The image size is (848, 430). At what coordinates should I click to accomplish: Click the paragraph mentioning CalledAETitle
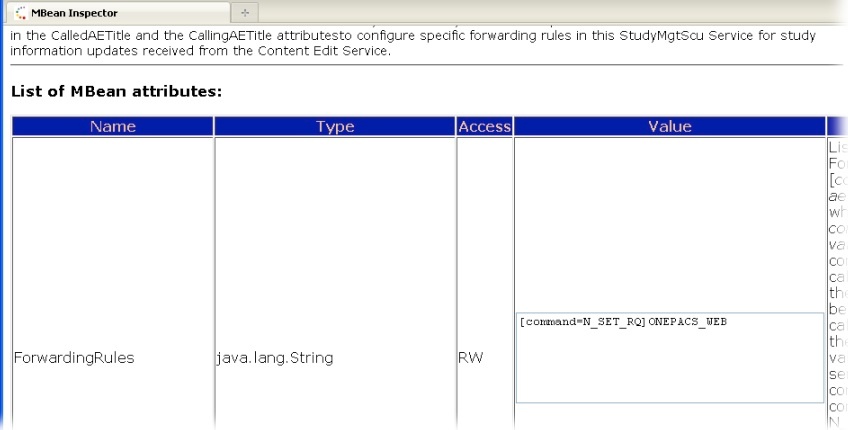pos(413,43)
